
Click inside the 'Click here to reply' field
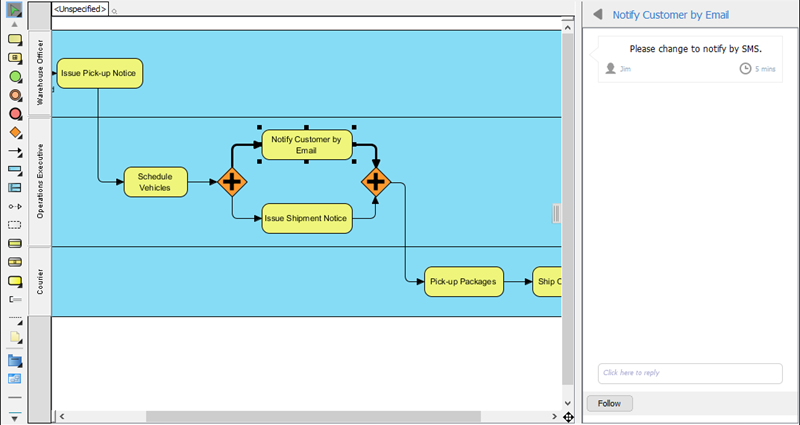689,373
